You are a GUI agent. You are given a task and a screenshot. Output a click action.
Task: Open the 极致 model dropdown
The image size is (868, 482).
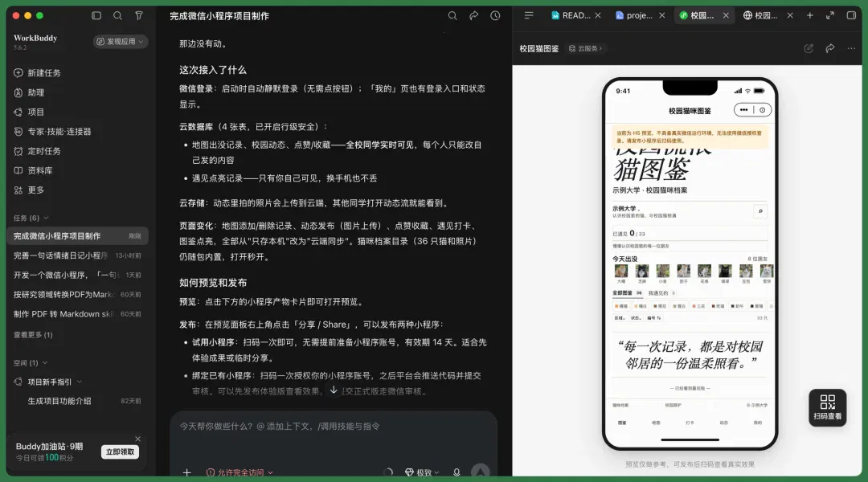[x=423, y=472]
